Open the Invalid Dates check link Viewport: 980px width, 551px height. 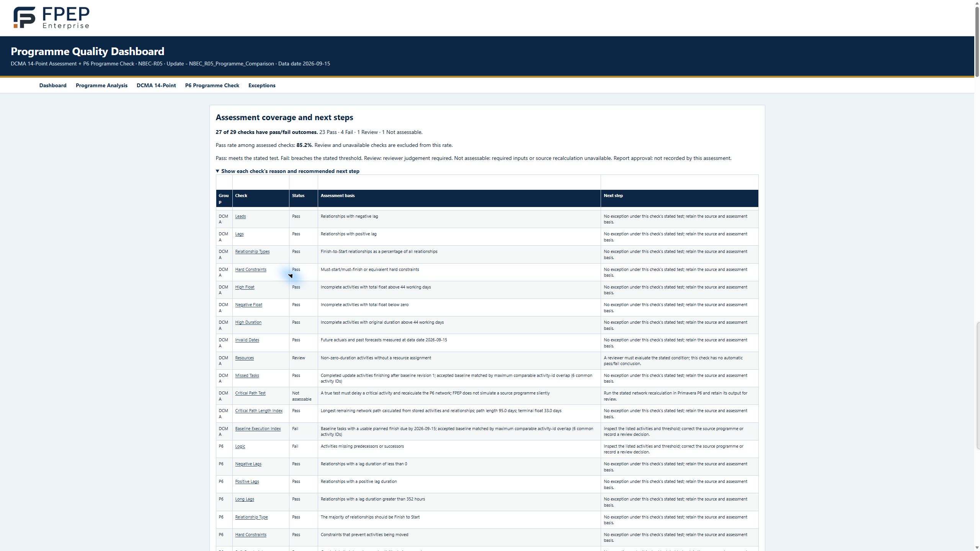pos(247,340)
